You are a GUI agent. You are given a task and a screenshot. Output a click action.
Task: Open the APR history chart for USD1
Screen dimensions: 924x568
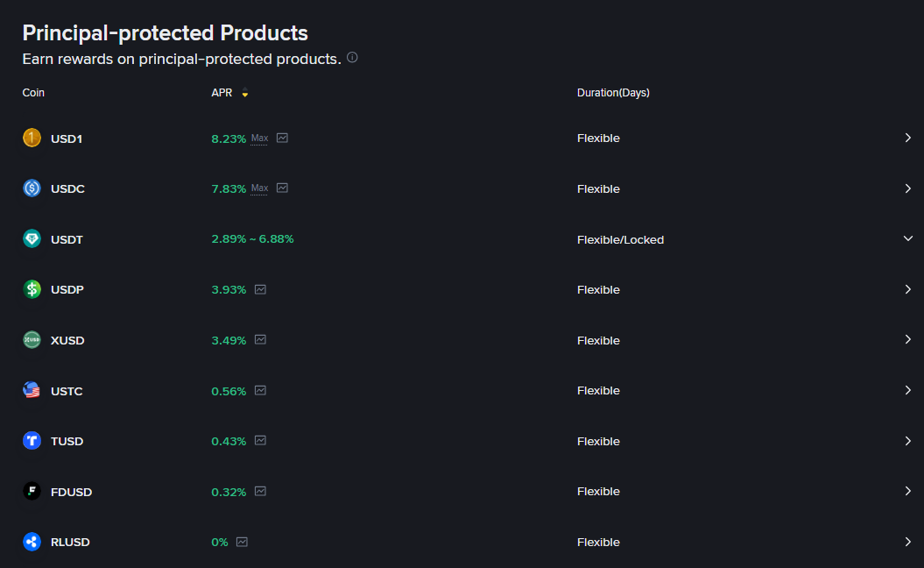pos(282,138)
